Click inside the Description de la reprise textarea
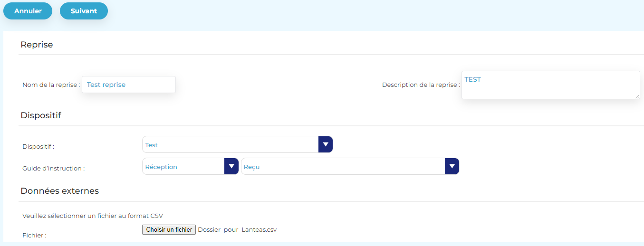 coord(550,85)
